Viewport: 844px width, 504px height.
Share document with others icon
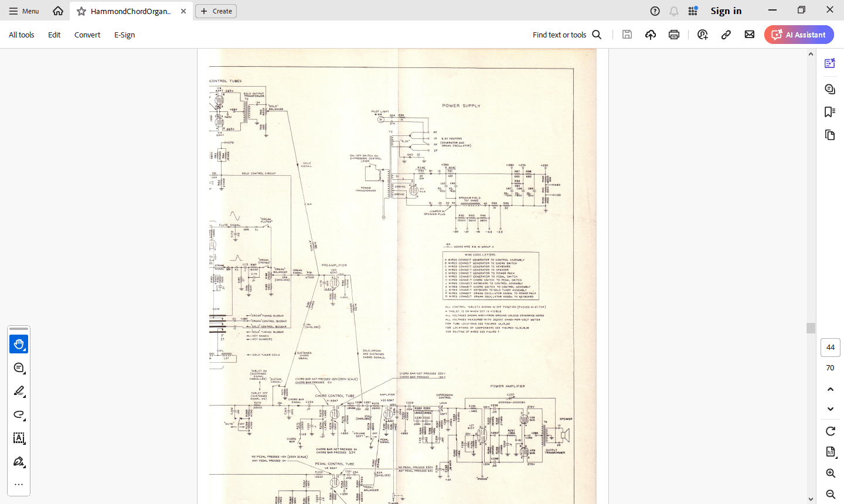[703, 35]
